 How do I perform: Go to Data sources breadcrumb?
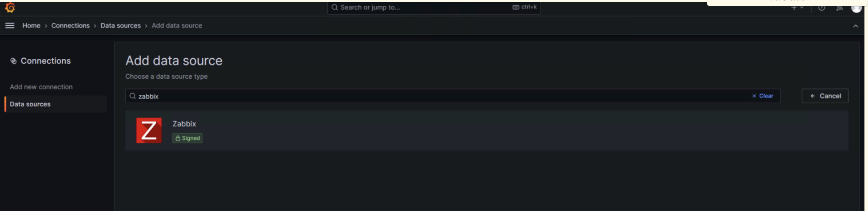coord(120,26)
